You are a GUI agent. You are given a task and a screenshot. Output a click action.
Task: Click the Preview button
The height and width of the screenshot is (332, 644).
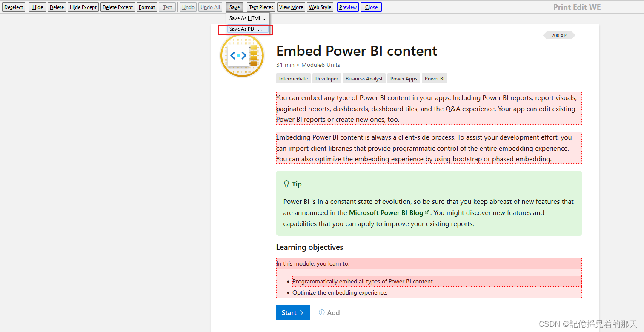coord(348,7)
